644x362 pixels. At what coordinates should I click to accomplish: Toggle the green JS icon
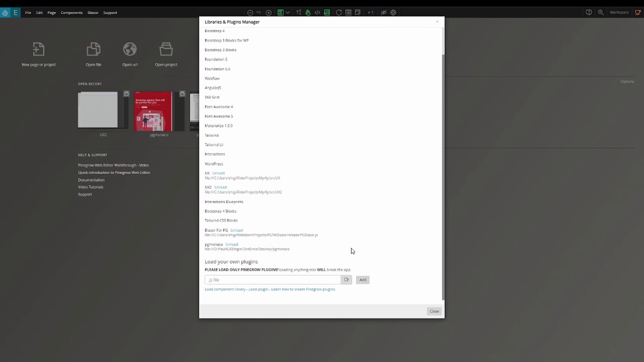pos(327,13)
